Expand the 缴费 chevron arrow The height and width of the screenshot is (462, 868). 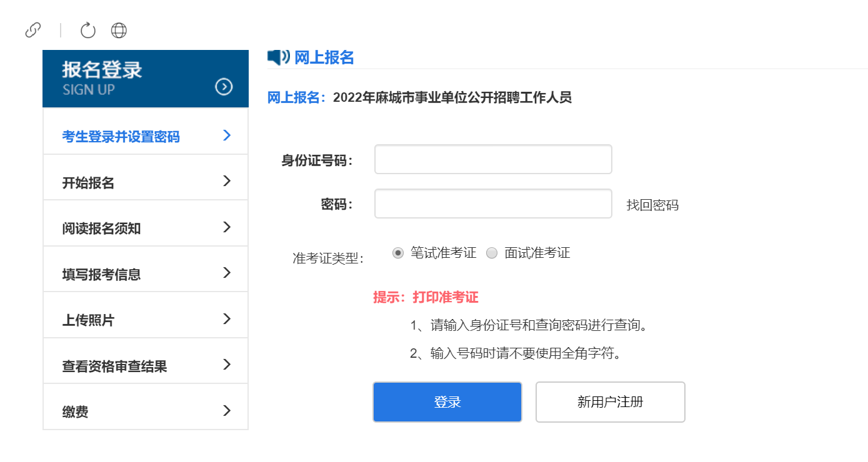(227, 411)
